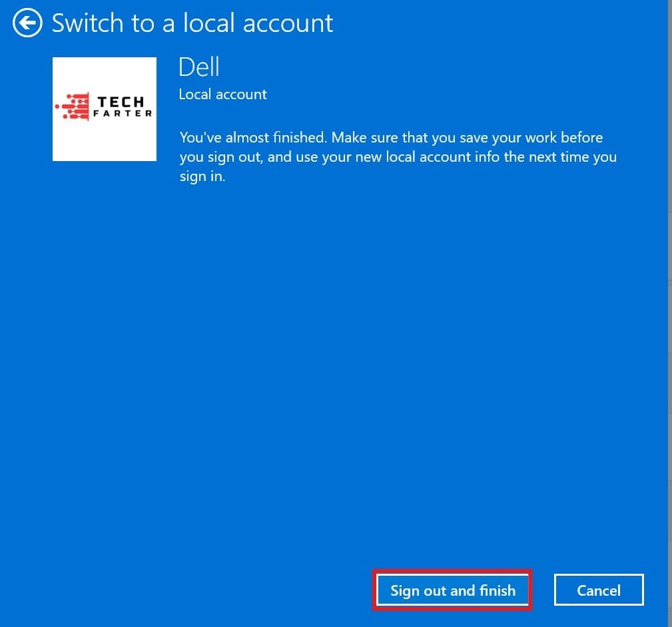The image size is (672, 627).
Task: Click the FARTER word in the logo
Action: 125,114
